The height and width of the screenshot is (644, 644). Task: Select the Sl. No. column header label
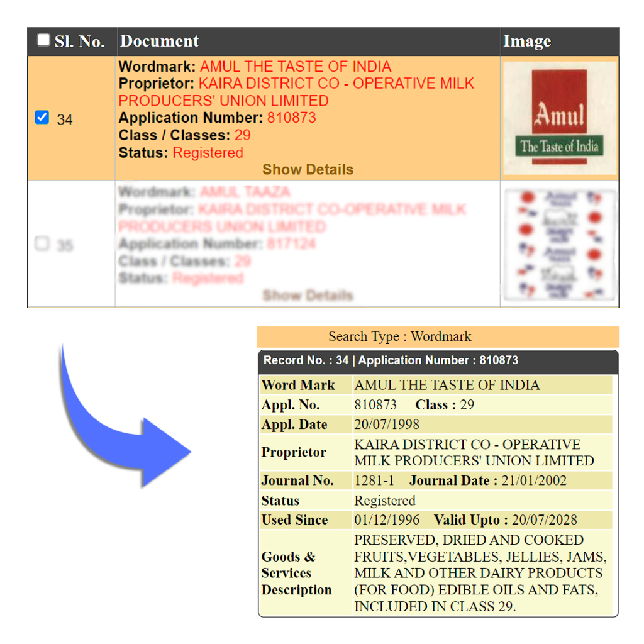pos(79,42)
